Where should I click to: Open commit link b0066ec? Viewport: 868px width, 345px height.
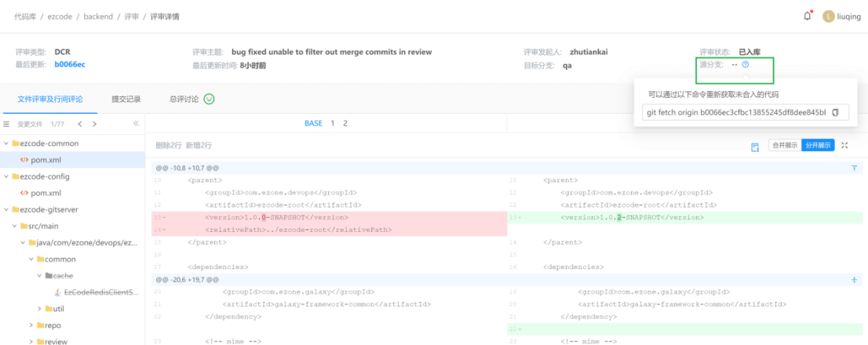(x=70, y=64)
